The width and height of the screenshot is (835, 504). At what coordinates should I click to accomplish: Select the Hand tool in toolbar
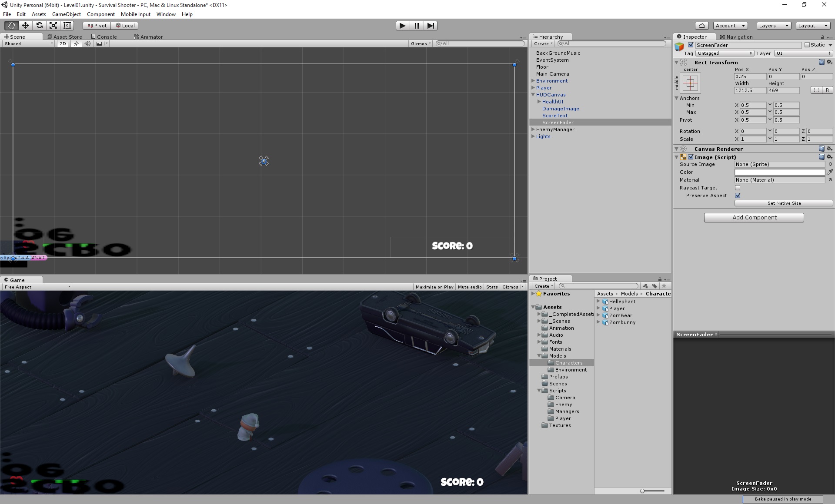11,26
